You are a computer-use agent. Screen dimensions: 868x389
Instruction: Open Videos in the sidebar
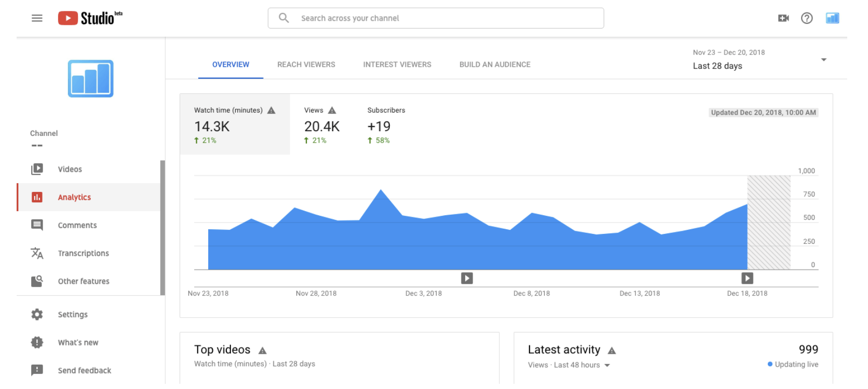[70, 169]
